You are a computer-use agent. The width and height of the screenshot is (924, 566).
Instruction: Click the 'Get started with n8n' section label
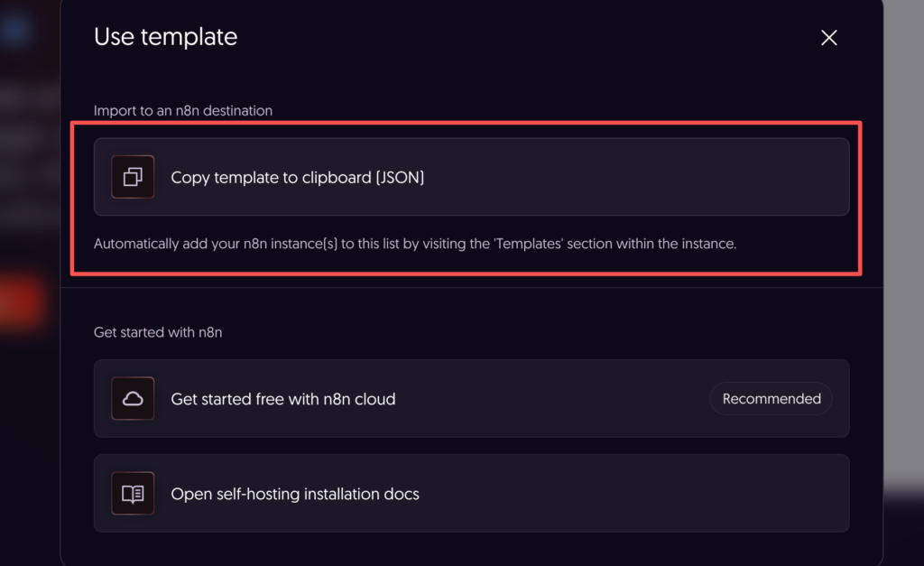coord(158,332)
